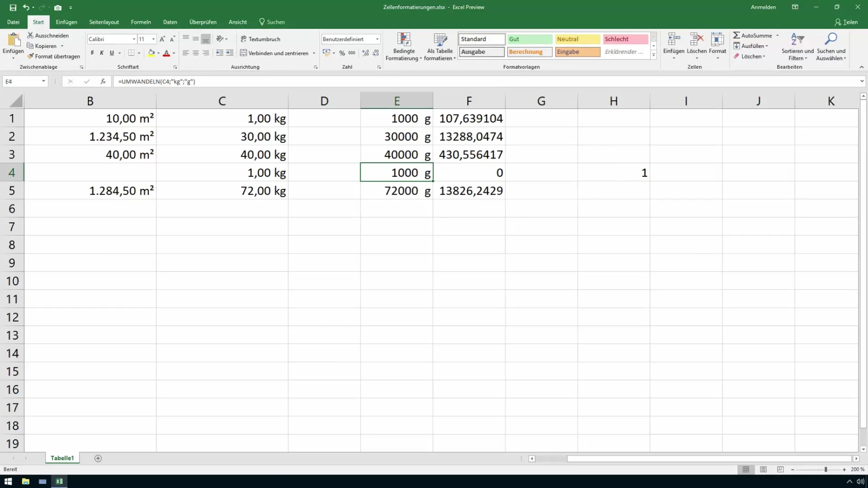
Task: Switch to the Daten tab
Action: point(170,22)
